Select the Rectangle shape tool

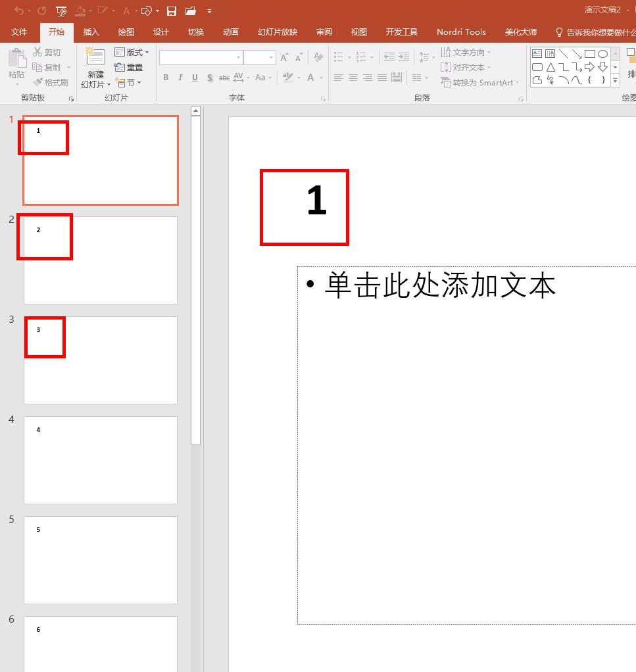(x=591, y=53)
